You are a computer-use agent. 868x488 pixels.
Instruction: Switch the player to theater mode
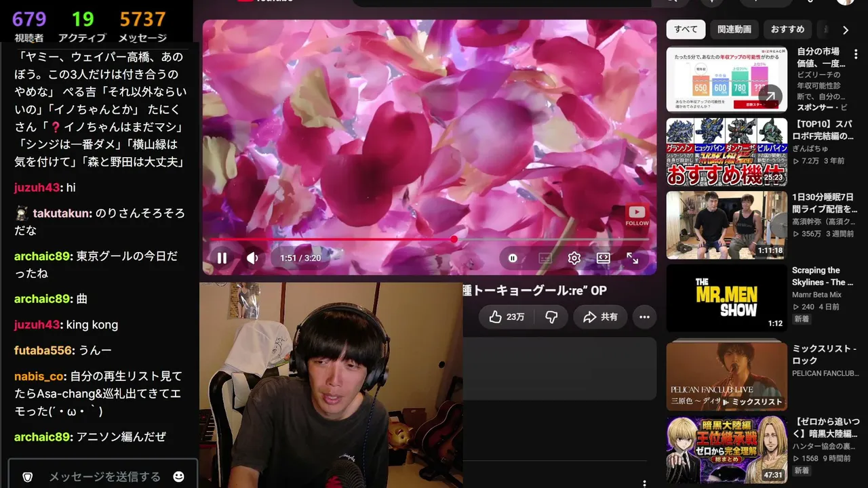pyautogui.click(x=603, y=258)
